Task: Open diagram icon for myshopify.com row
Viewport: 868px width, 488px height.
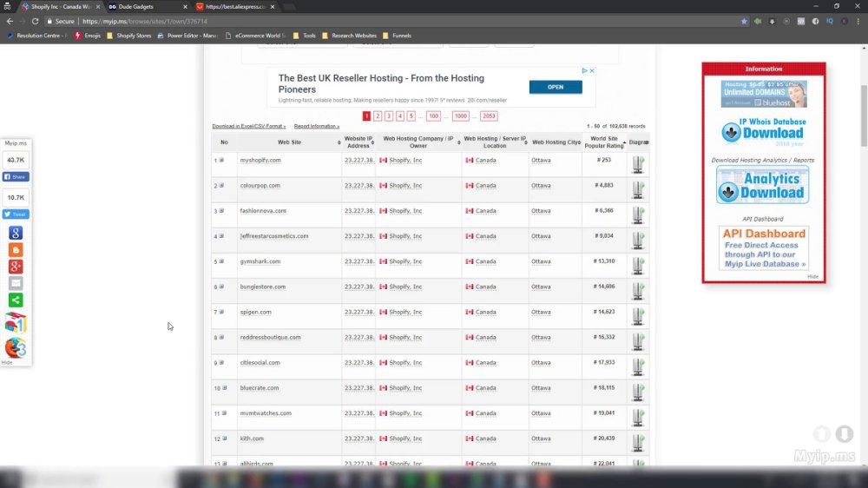Action: 638,164
